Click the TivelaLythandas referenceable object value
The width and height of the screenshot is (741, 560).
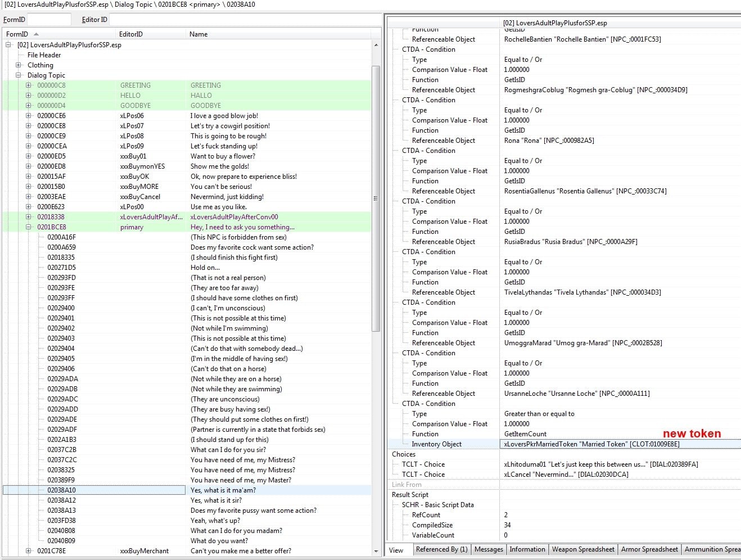click(x=582, y=292)
